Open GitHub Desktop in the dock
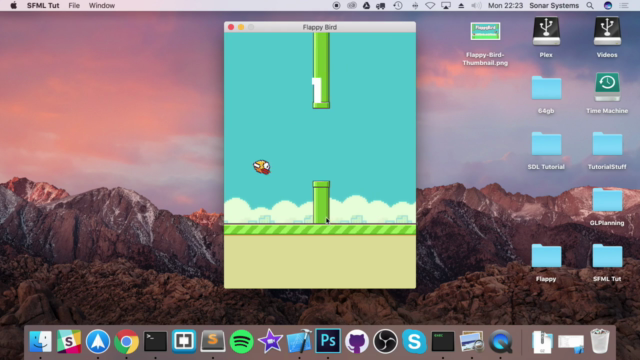640x360 pixels. click(x=357, y=341)
